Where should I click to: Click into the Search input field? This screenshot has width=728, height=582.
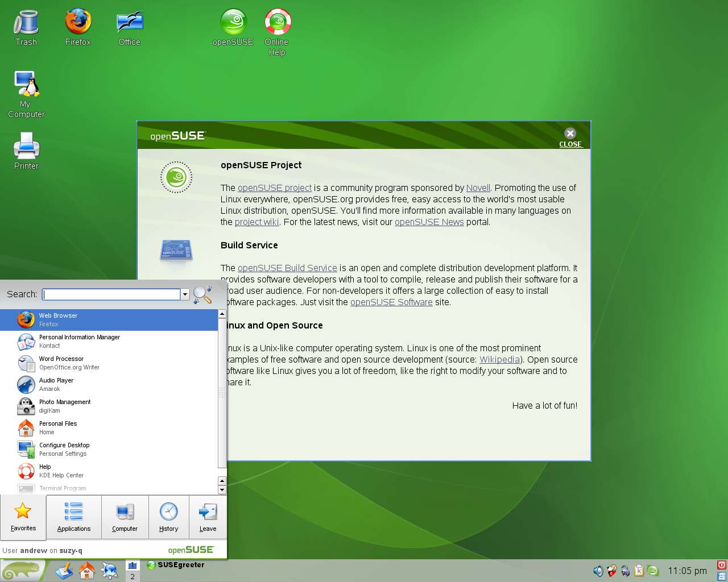111,294
